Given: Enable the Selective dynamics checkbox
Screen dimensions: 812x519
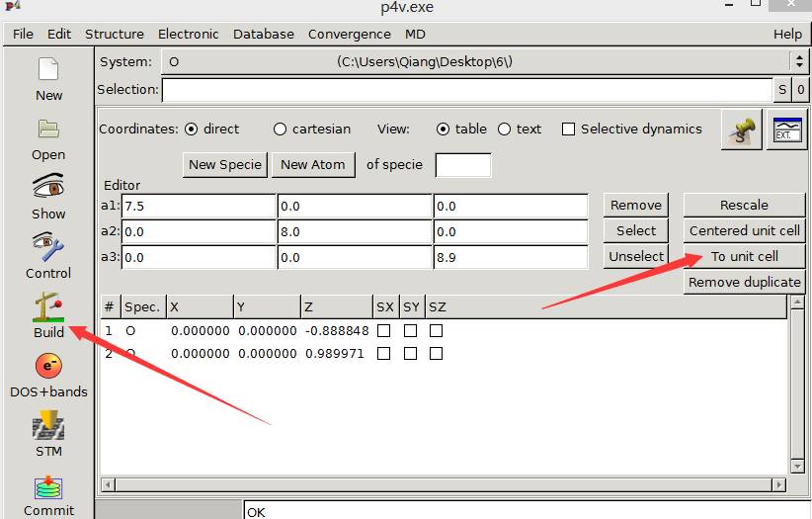Looking at the screenshot, I should 568,130.
